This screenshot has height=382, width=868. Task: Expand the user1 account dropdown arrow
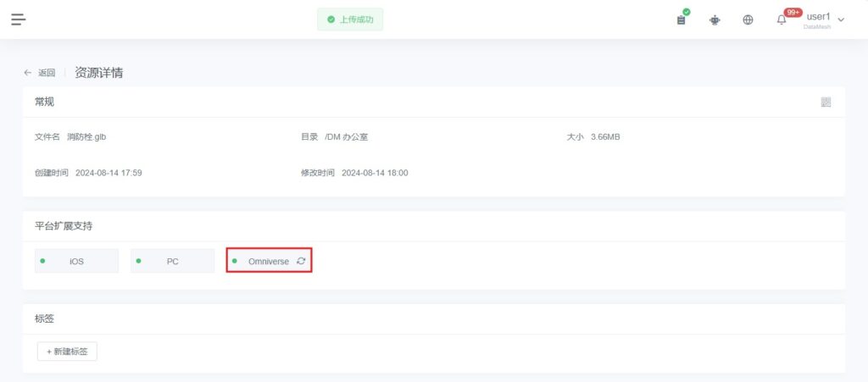(x=841, y=20)
